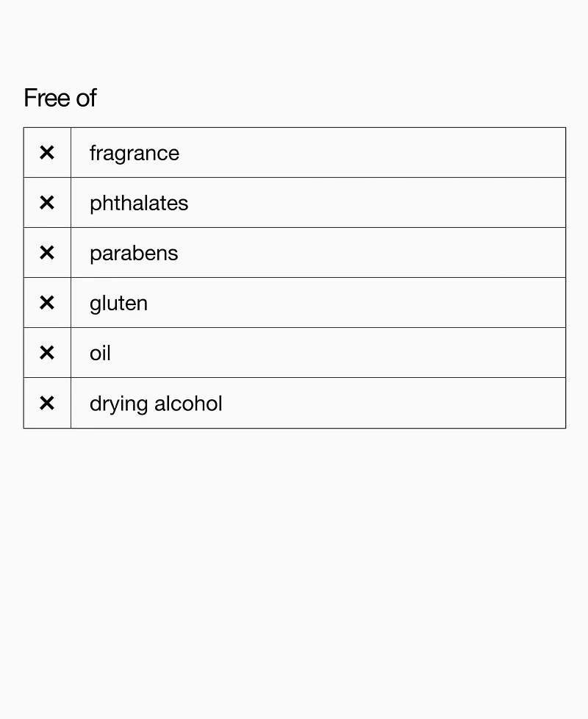This screenshot has height=719, width=588.
Task: Click empty space in the oil row
Action: pyautogui.click(x=339, y=353)
